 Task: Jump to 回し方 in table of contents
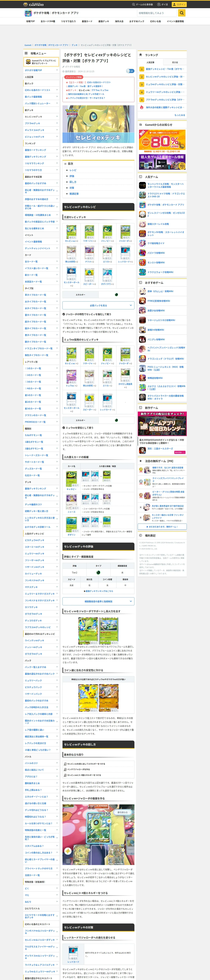tap(73, 182)
